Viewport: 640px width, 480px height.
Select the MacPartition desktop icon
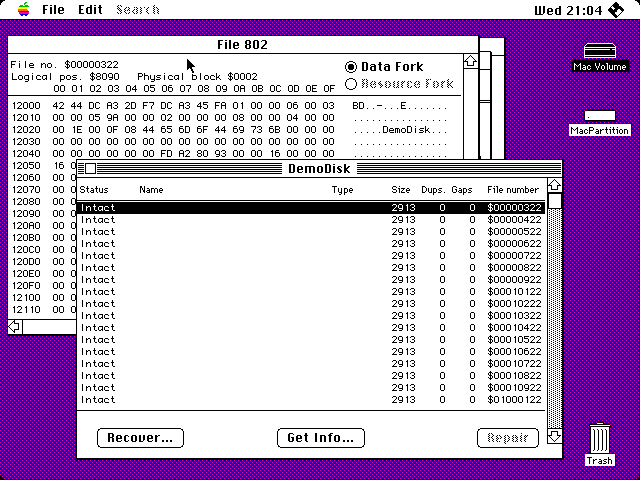point(600,116)
